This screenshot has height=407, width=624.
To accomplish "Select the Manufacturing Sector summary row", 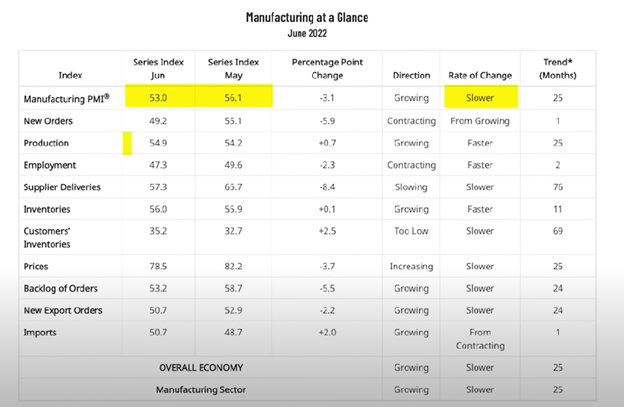I will [x=307, y=389].
